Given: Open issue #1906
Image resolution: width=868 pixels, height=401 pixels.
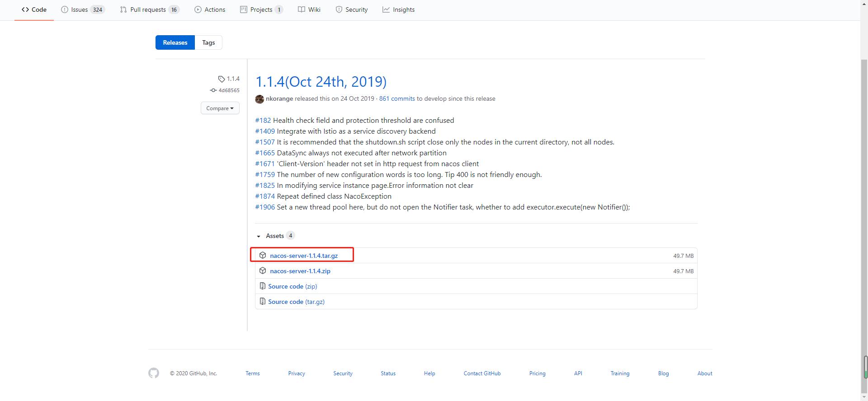Looking at the screenshot, I should [x=265, y=207].
